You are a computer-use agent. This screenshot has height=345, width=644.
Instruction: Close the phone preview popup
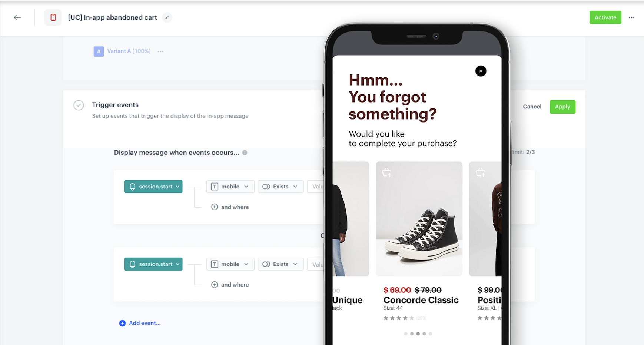(x=481, y=71)
